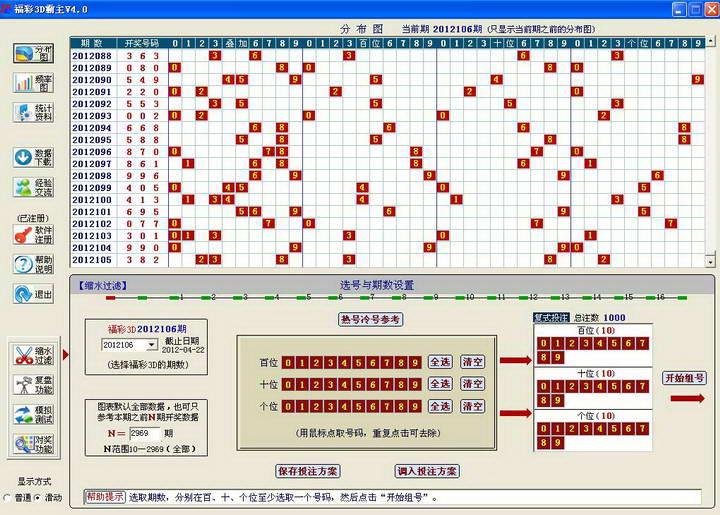Click the red first step marker on the progress line
This screenshot has height=515, width=720.
pyautogui.click(x=111, y=298)
